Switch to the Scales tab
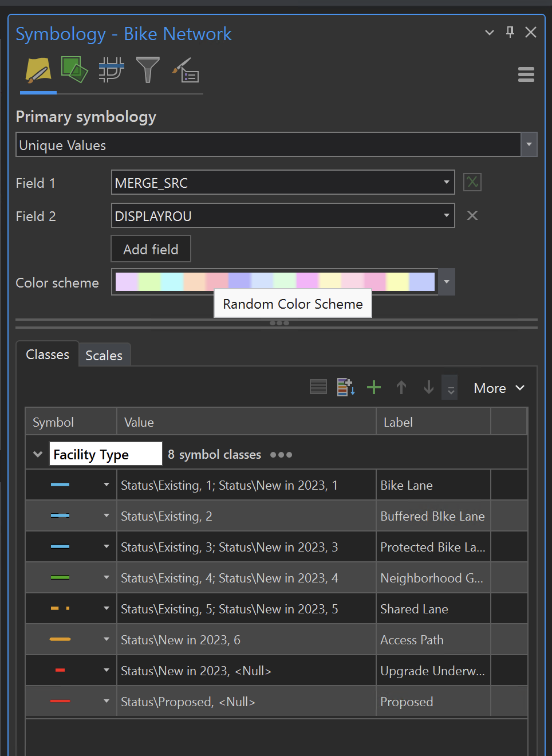552x756 pixels. point(104,355)
